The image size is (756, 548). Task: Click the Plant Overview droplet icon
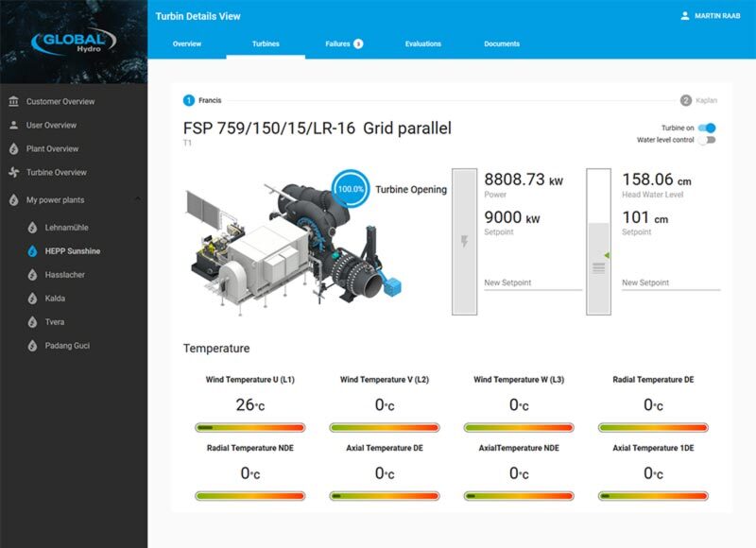point(13,148)
